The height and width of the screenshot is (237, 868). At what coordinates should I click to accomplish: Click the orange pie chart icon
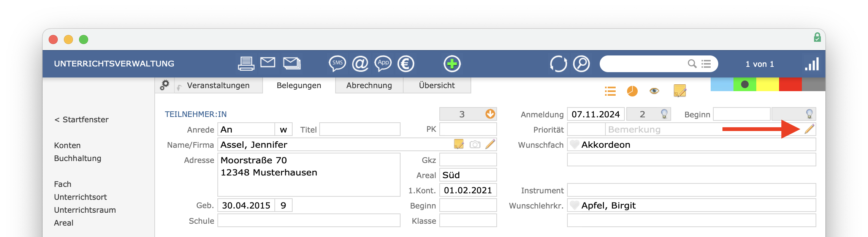tap(632, 91)
